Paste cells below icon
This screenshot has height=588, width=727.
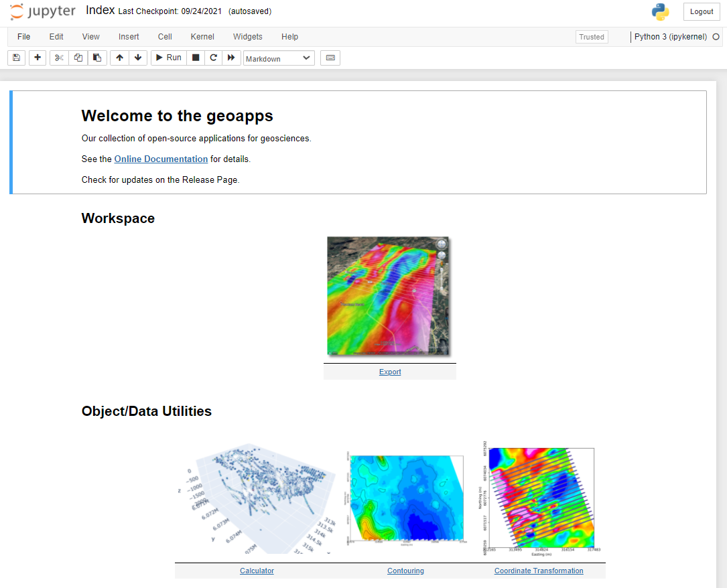click(x=97, y=58)
